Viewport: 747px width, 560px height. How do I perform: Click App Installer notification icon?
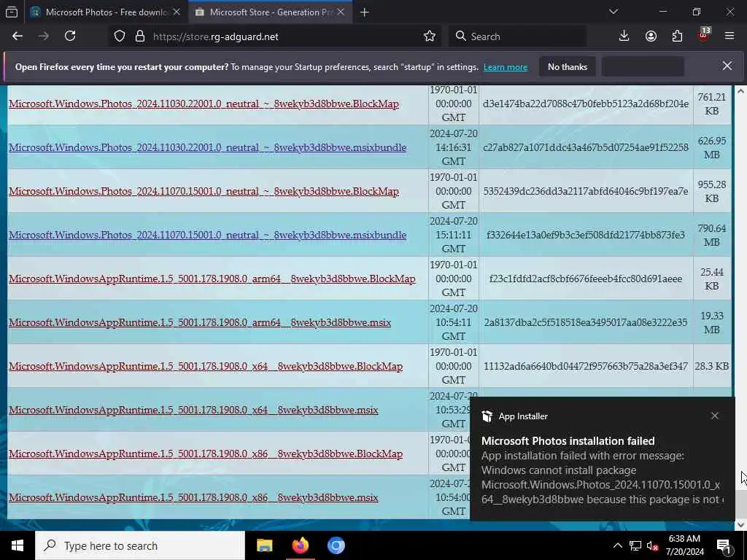coord(487,416)
